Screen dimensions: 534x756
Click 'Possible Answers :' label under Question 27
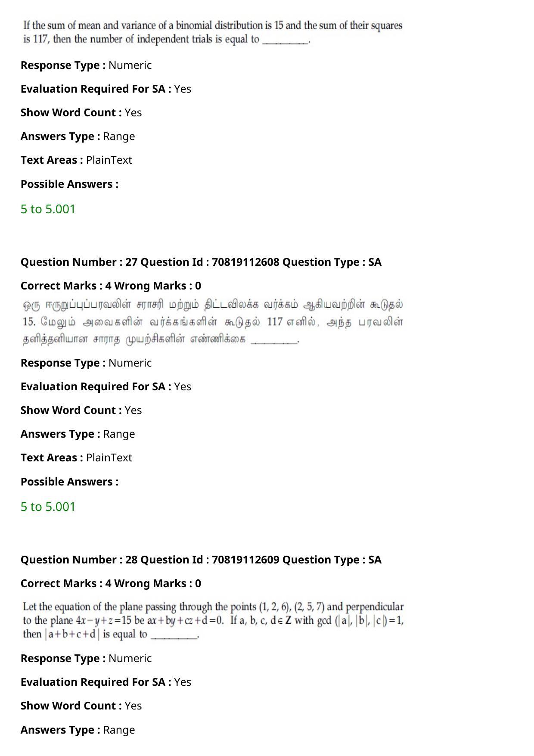[x=69, y=482]
